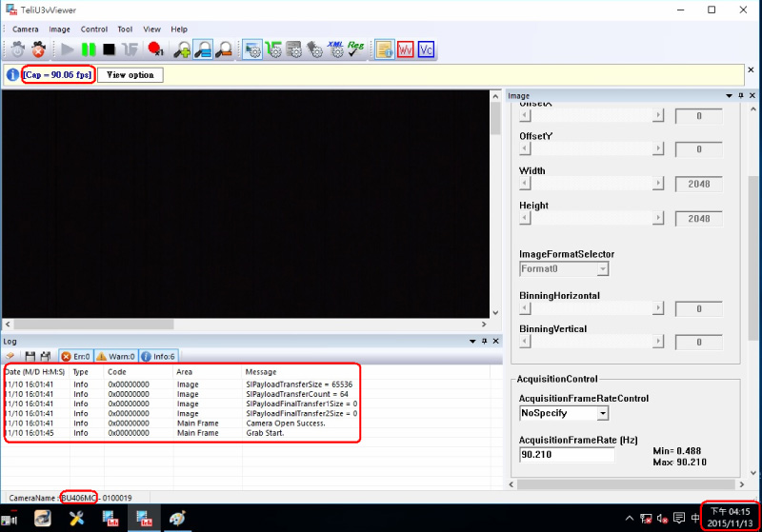Select the fit-zoom magnifier with blue bars

click(203, 49)
